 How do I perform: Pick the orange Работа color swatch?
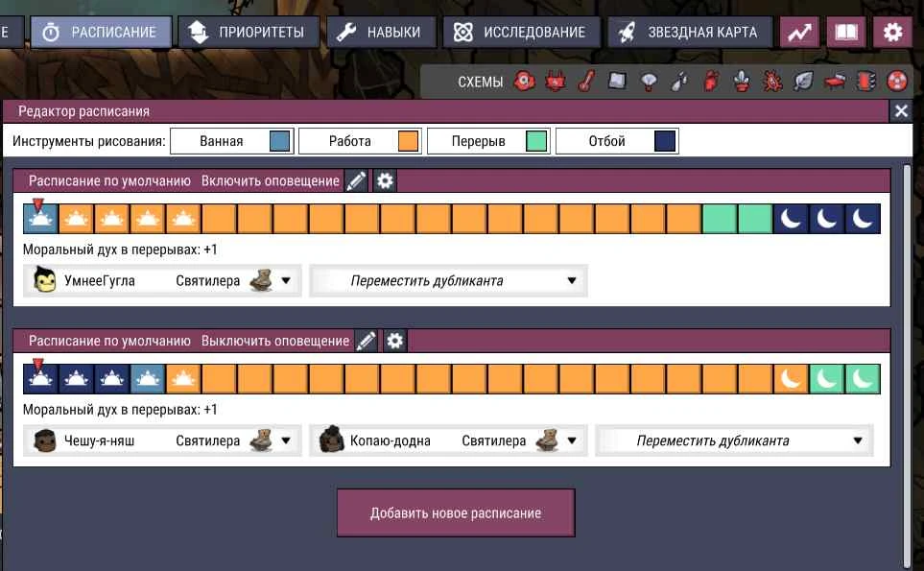tap(408, 141)
